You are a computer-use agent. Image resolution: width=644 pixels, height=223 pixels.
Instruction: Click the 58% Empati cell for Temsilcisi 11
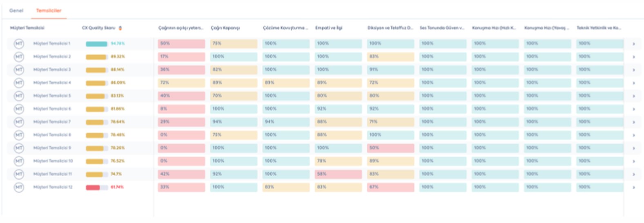[x=338, y=174]
